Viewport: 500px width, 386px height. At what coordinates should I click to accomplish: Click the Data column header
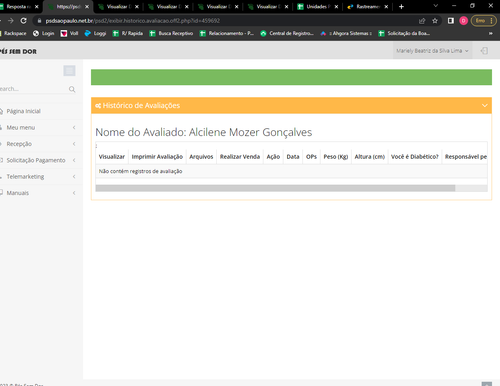tap(293, 156)
